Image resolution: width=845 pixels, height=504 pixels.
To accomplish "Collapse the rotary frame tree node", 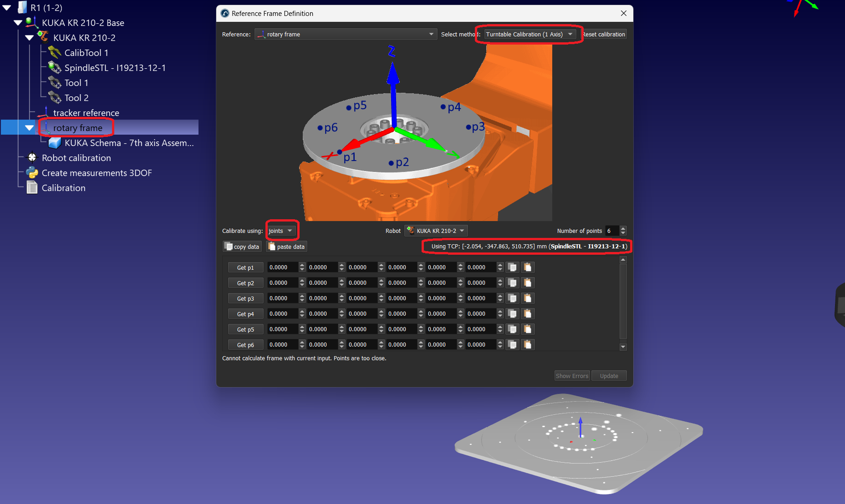I will tap(29, 128).
